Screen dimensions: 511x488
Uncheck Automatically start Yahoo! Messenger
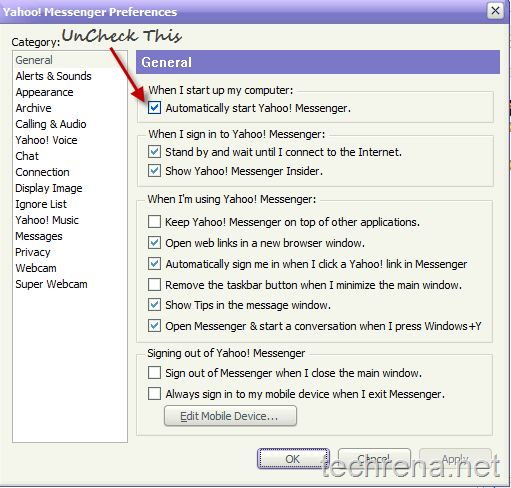tap(154, 108)
